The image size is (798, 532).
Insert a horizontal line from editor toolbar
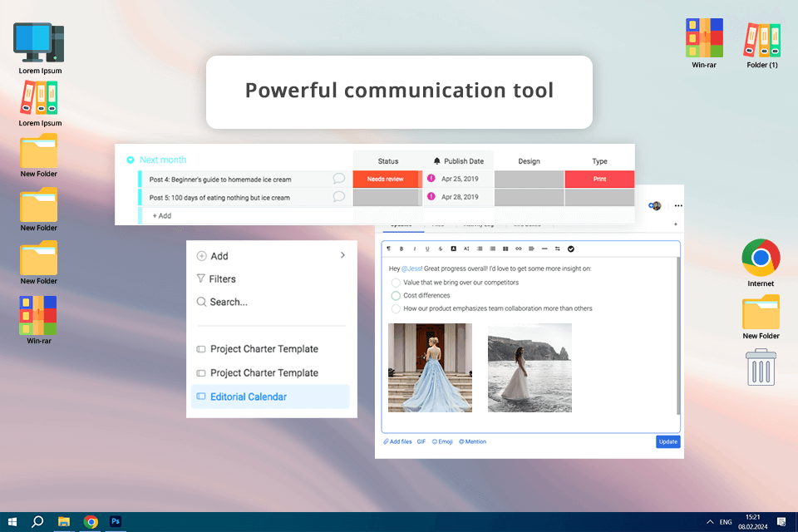click(544, 249)
